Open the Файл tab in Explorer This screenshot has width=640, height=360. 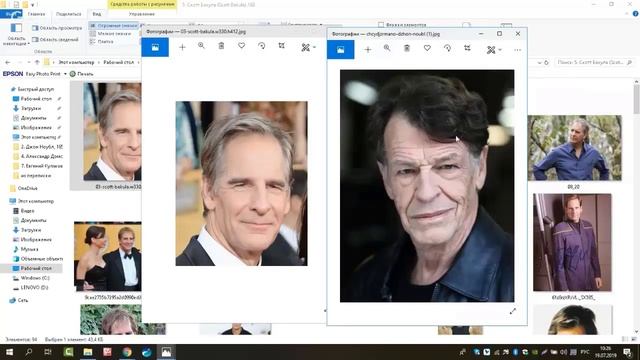11,14
